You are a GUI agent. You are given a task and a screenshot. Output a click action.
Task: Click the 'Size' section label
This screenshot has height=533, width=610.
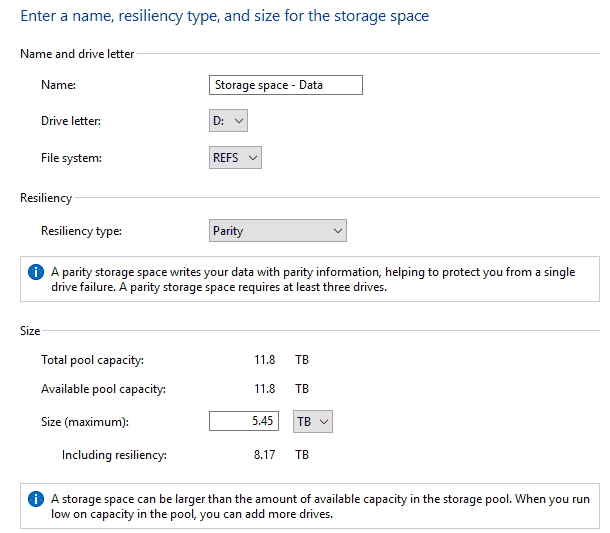[30, 331]
